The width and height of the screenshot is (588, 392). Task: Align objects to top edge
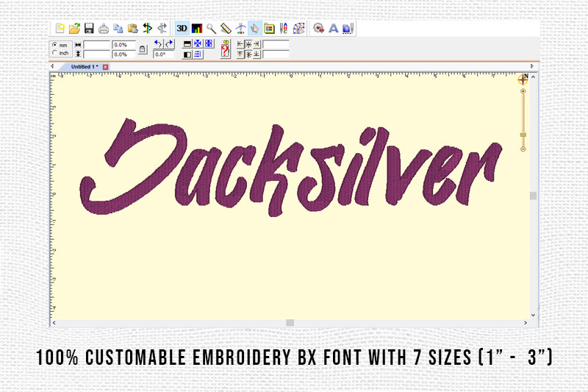240,54
